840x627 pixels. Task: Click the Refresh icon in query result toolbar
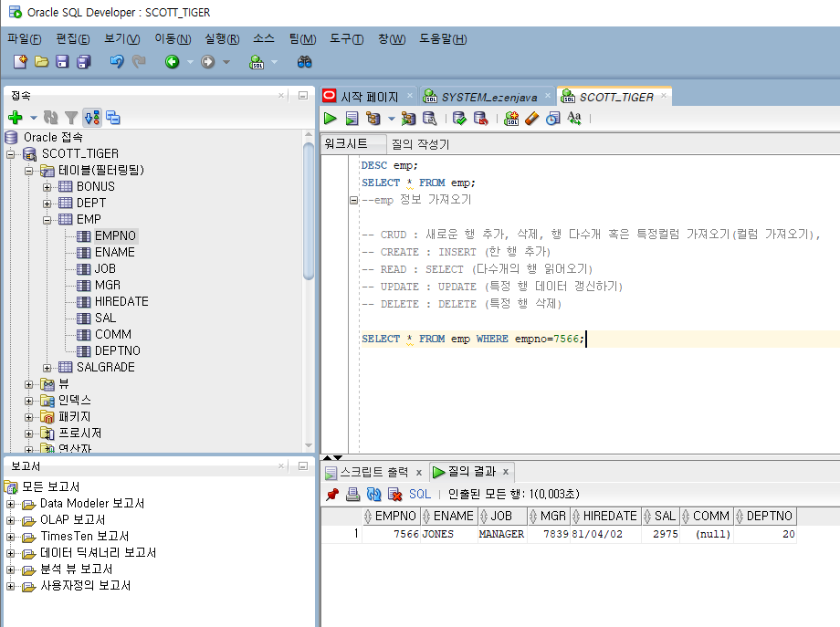[x=373, y=495]
